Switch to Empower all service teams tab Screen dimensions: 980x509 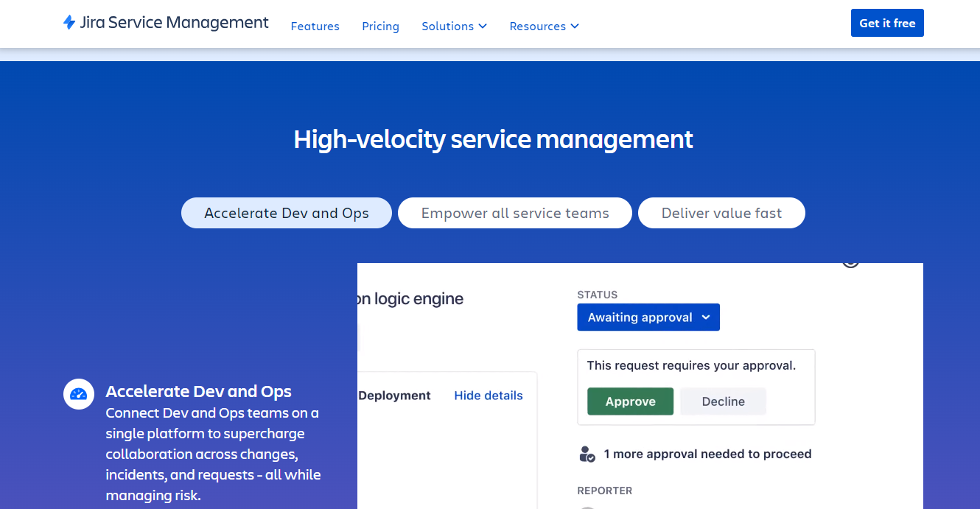coord(515,213)
